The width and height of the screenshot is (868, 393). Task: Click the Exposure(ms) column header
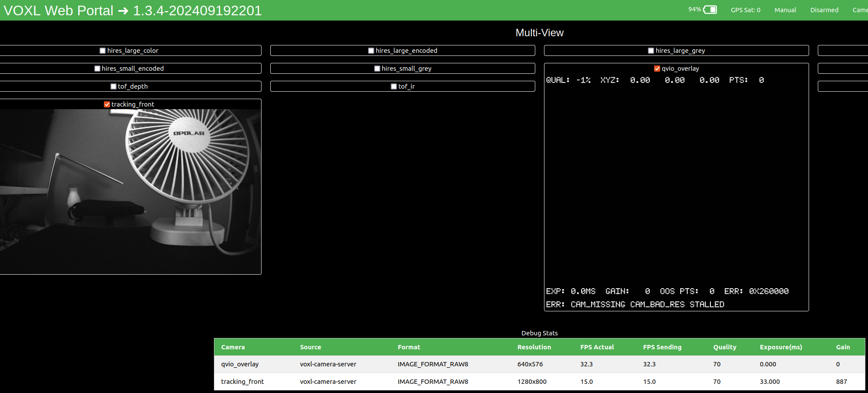[x=781, y=347]
